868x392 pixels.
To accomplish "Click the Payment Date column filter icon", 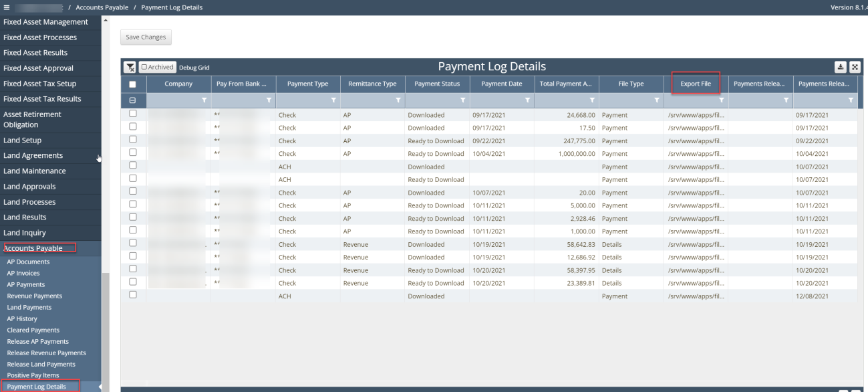I will point(527,100).
